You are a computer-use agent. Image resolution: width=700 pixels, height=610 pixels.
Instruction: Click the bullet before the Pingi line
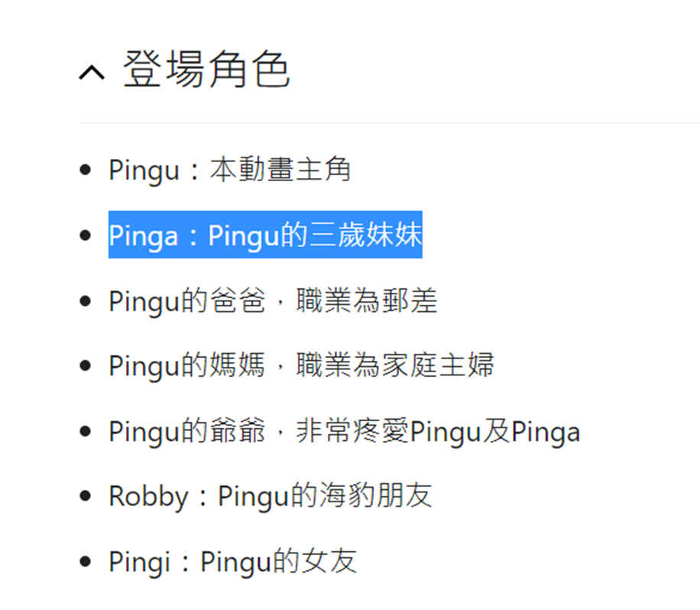point(86,561)
